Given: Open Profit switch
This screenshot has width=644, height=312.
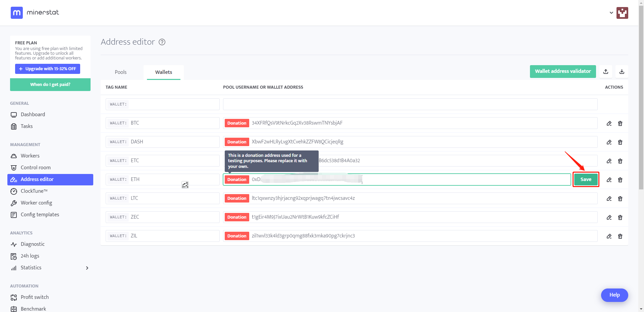Looking at the screenshot, I should click(x=35, y=297).
